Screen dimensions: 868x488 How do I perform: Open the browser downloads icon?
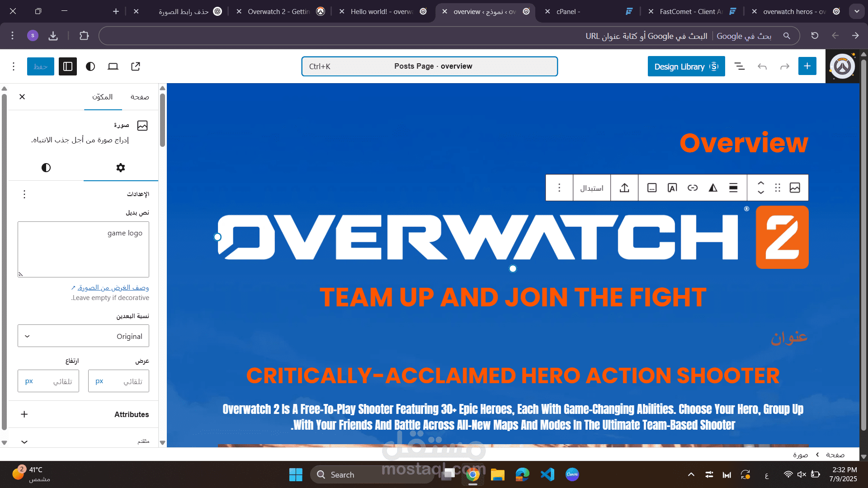click(53, 35)
